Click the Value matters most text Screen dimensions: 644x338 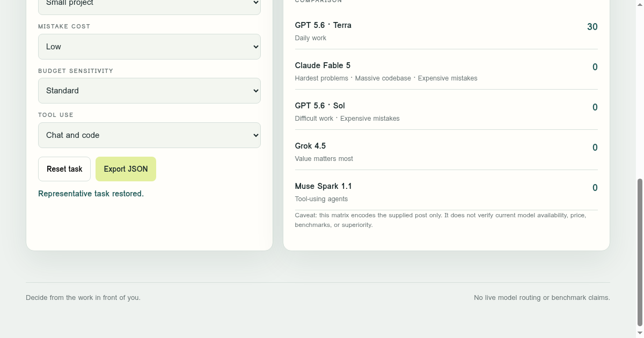[324, 159]
